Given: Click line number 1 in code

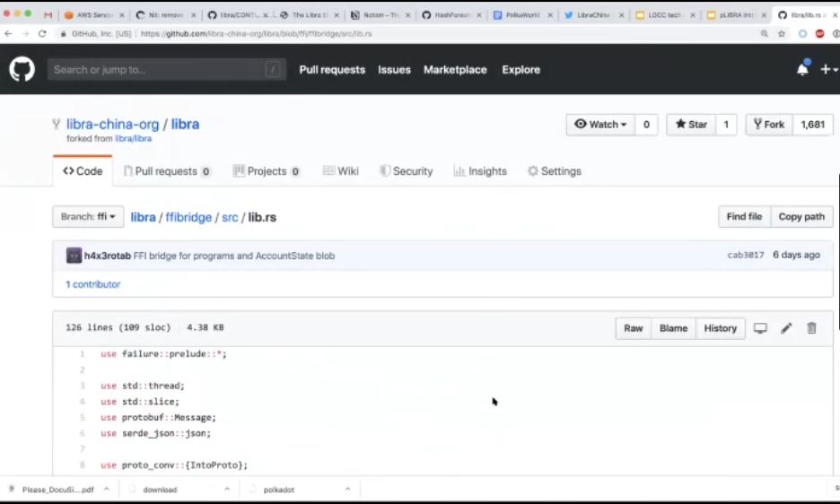Looking at the screenshot, I should pyautogui.click(x=82, y=354).
